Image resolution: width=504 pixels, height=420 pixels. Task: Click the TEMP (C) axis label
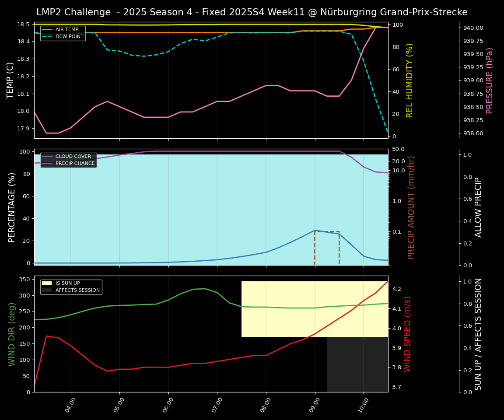10,80
